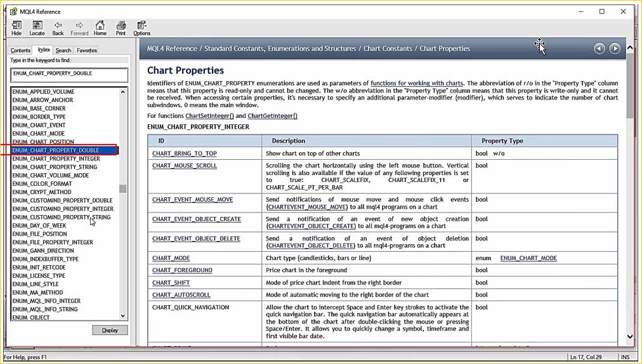Screen dimensions: 642x364
Task: Select ENUM_BORDER_TYPE in index list
Action: pos(39,117)
